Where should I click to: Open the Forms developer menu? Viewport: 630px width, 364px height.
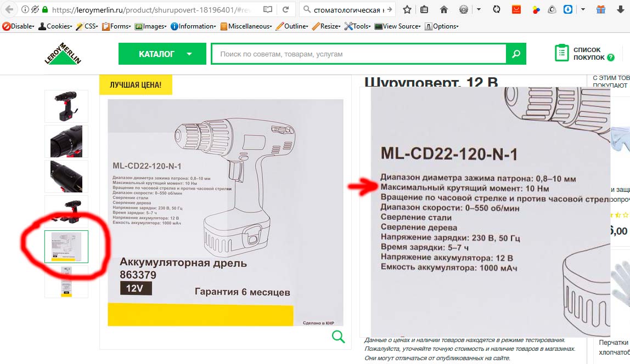tap(116, 26)
